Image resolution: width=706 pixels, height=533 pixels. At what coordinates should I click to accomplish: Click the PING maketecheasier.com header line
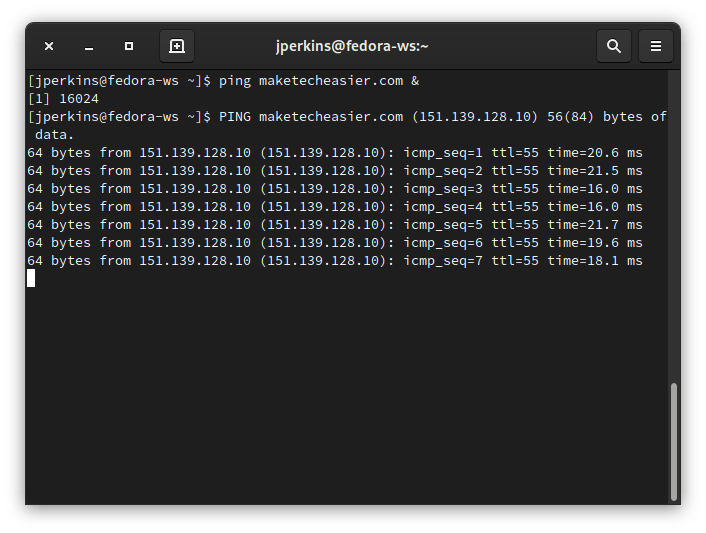pos(347,117)
